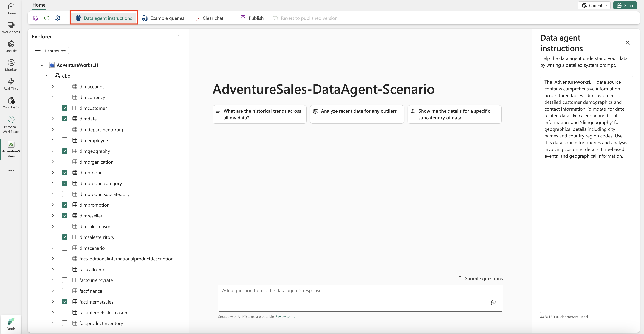The height and width of the screenshot is (334, 644).
Task: Expand the dimproduct table columns
Action: click(x=53, y=172)
